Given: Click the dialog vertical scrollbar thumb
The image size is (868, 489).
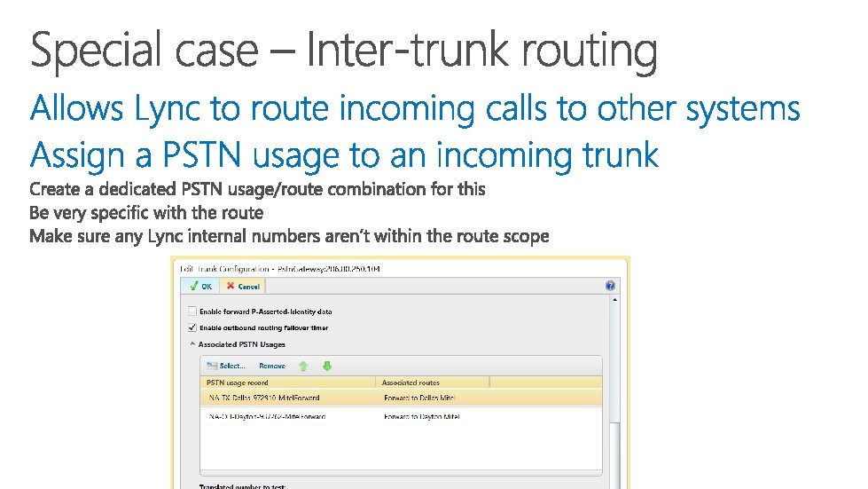Looking at the screenshot, I should coord(614,456).
